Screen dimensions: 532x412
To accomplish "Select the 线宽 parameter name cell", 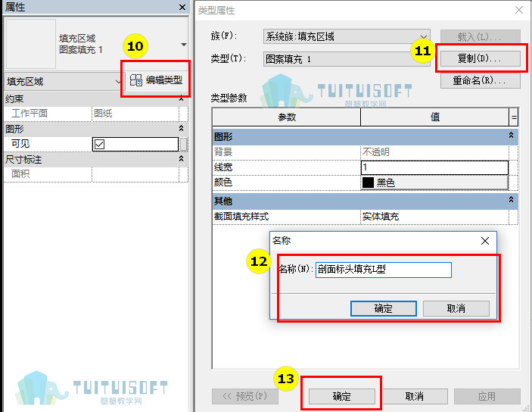I will pyautogui.click(x=286, y=167).
